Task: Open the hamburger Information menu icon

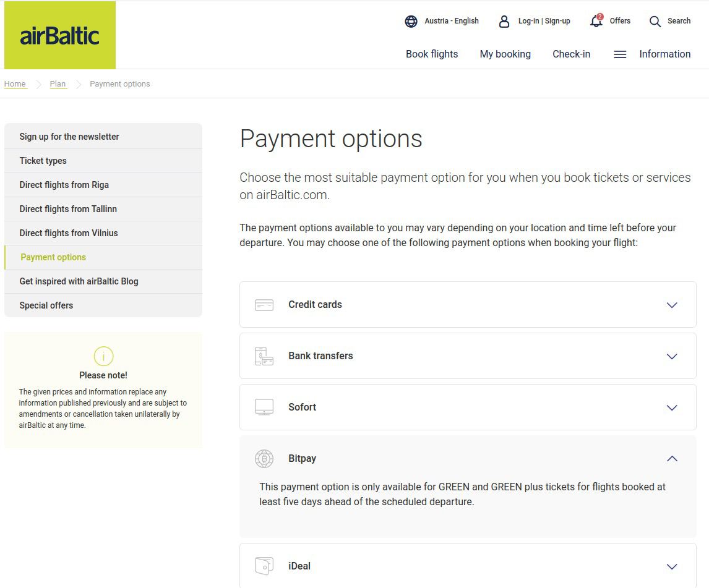Action: point(620,54)
